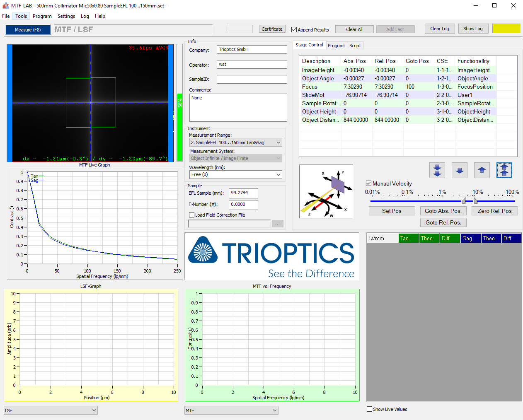Click the single down arrow stage button
This screenshot has width=523, height=420.
pyautogui.click(x=459, y=170)
